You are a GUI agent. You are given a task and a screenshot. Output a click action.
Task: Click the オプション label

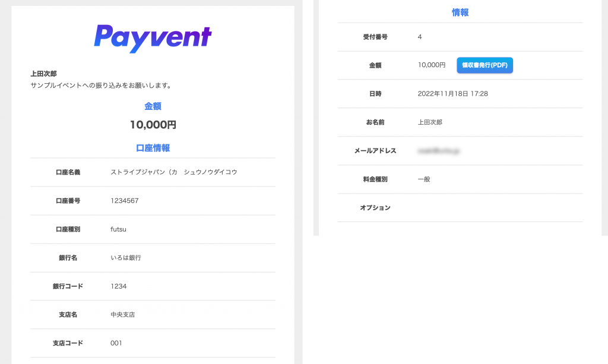(375, 208)
